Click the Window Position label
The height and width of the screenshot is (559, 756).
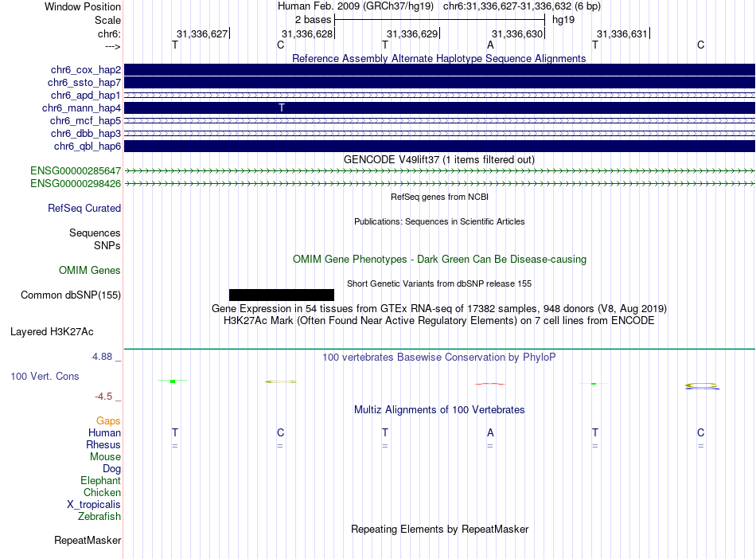[83, 6]
